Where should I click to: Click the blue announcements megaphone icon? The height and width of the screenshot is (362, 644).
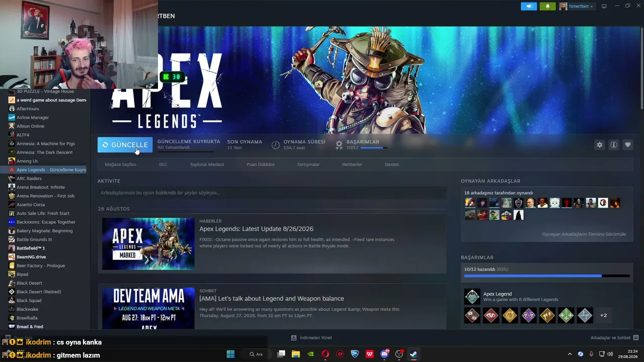(529, 6)
